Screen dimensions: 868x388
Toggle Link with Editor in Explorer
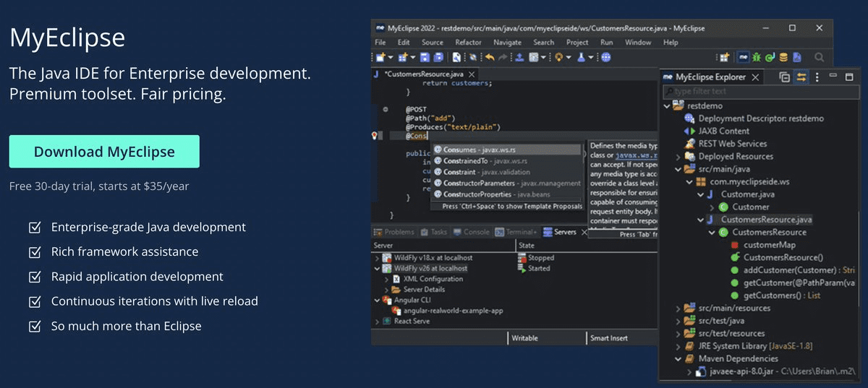click(x=801, y=77)
